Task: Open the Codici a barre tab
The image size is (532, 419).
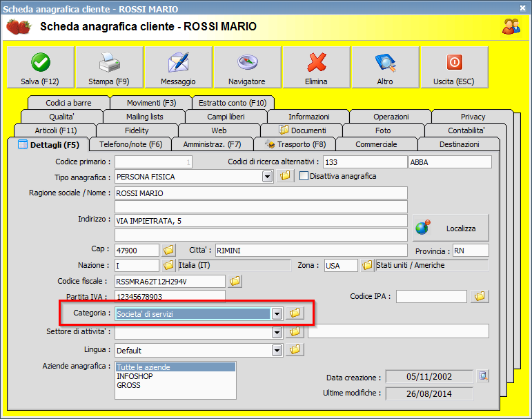Action: (x=68, y=103)
